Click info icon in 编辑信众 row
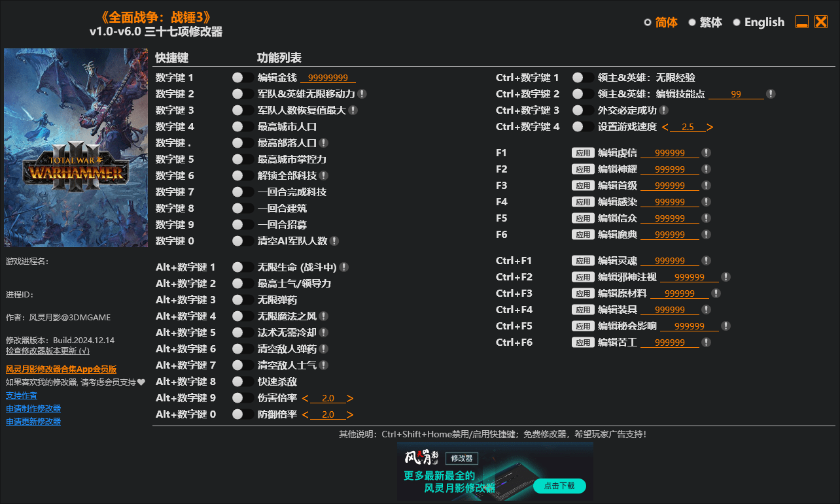840x504 pixels. 706,218
